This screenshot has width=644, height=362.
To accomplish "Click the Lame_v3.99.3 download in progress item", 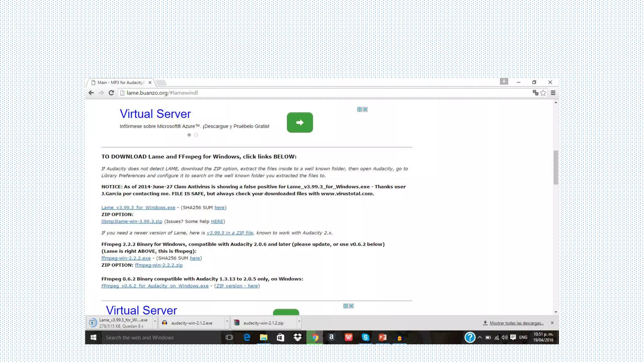I will click(x=119, y=323).
